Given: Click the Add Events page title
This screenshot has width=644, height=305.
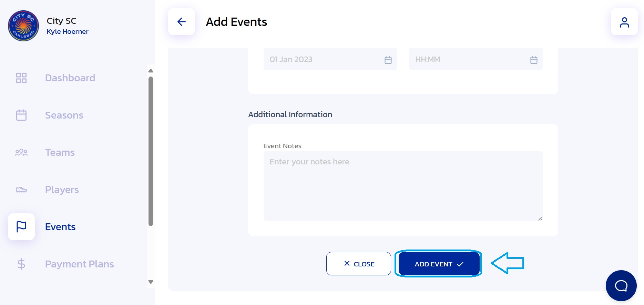Looking at the screenshot, I should (x=236, y=22).
